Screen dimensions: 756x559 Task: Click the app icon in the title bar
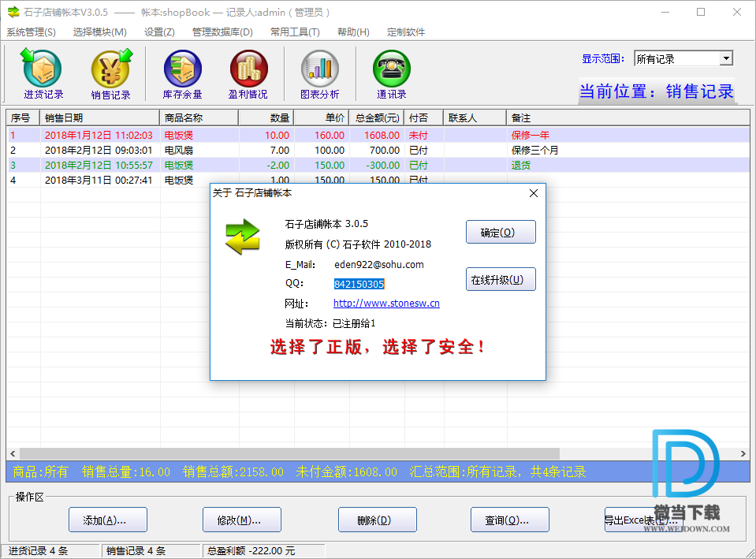[13, 12]
